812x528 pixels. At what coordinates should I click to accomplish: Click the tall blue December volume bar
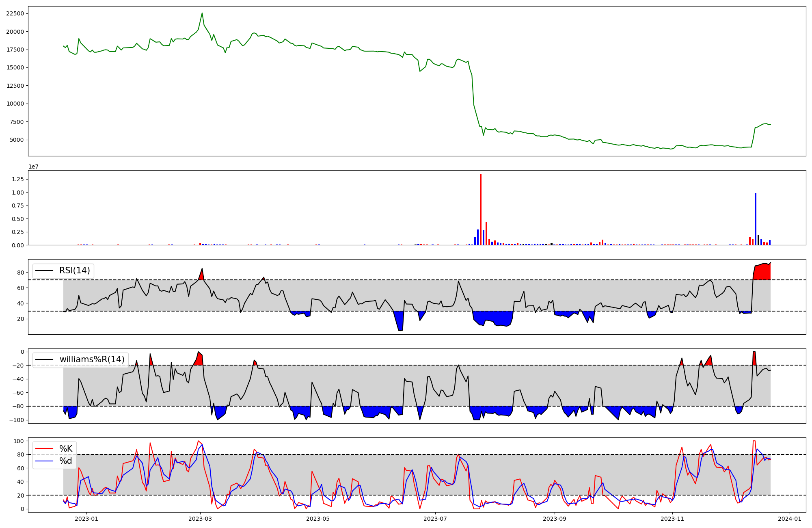pyautogui.click(x=756, y=219)
